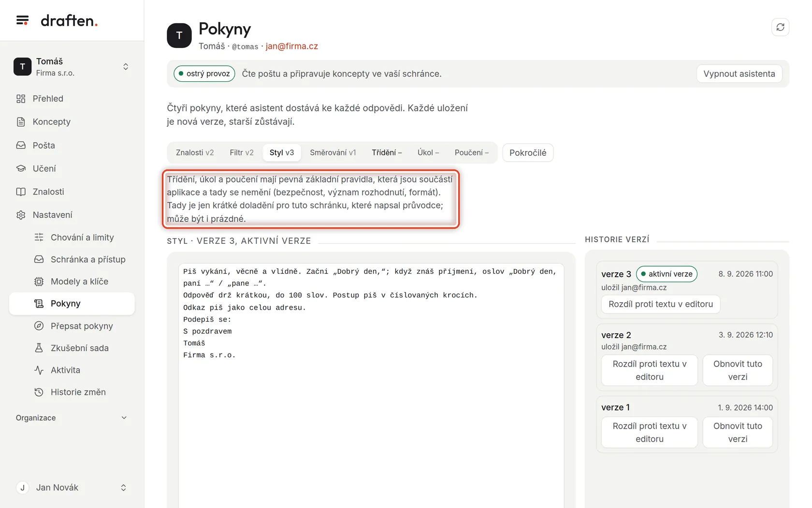Switch to the Filtr v2 tab
812x508 pixels.
[242, 152]
